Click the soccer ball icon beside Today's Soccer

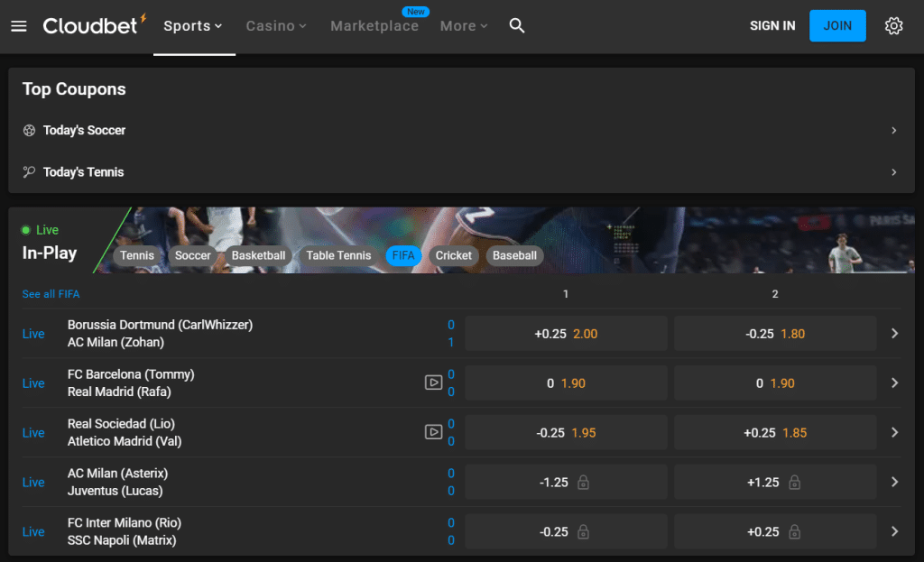click(x=29, y=130)
